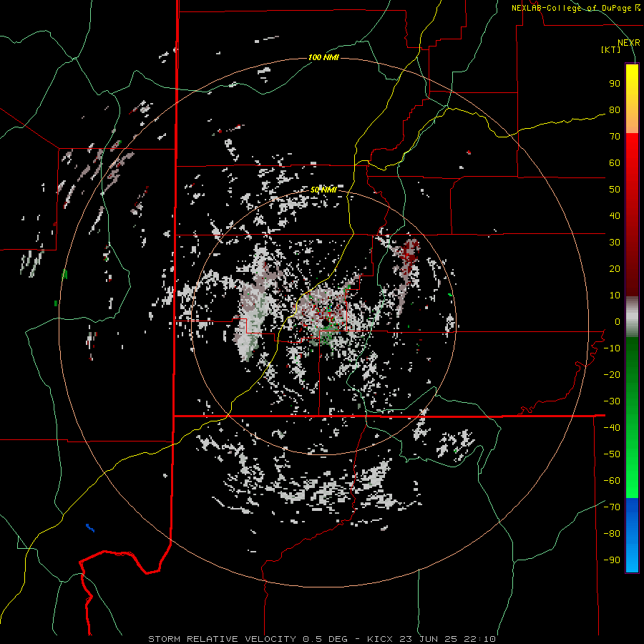644x644 pixels.
Task: Click the 60 value on the velocity scale
Action: (x=615, y=163)
